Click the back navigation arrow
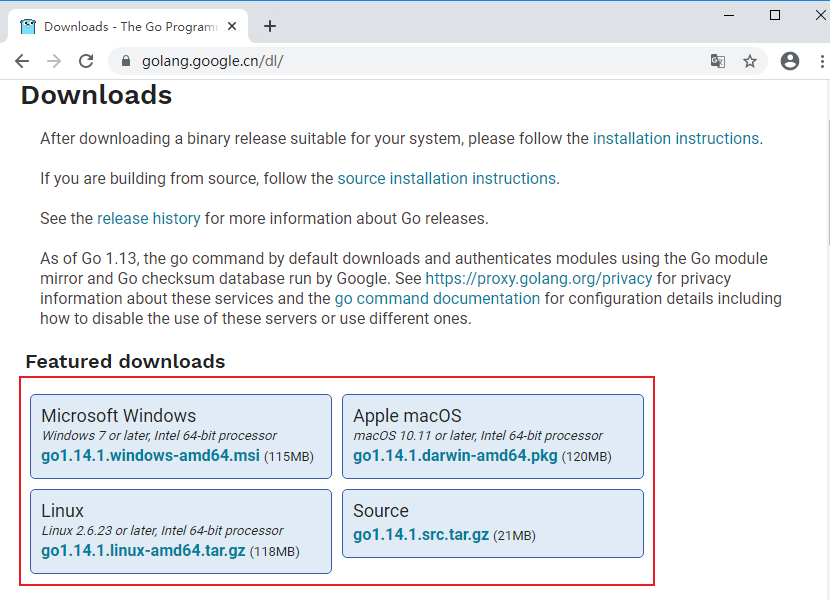Image resolution: width=830 pixels, height=600 pixels. 22,61
